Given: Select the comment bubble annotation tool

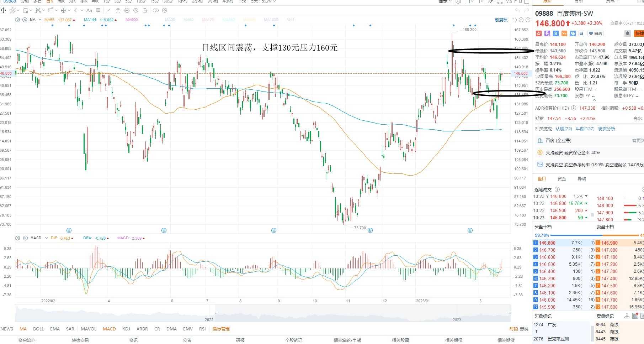Looking at the screenshot, I should coord(98,10).
